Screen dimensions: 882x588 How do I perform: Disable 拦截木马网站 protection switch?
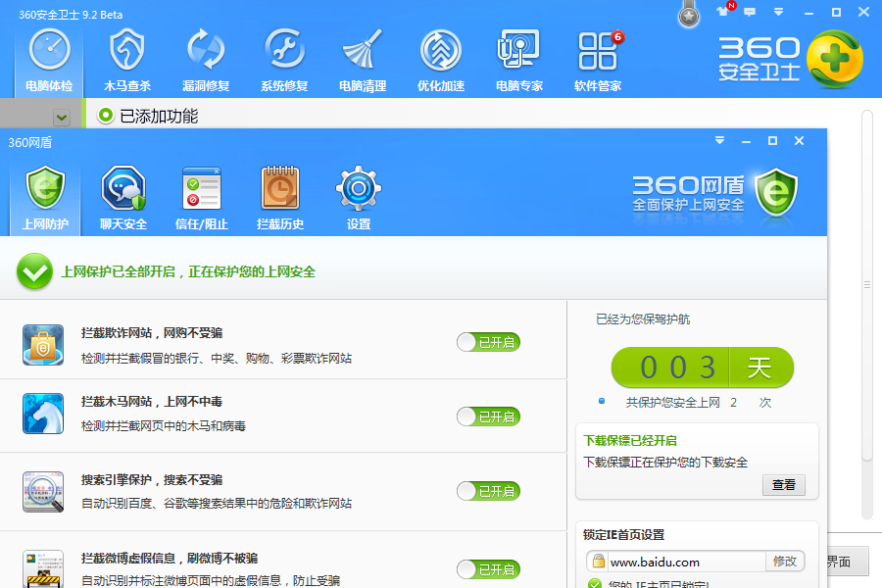[x=488, y=416]
